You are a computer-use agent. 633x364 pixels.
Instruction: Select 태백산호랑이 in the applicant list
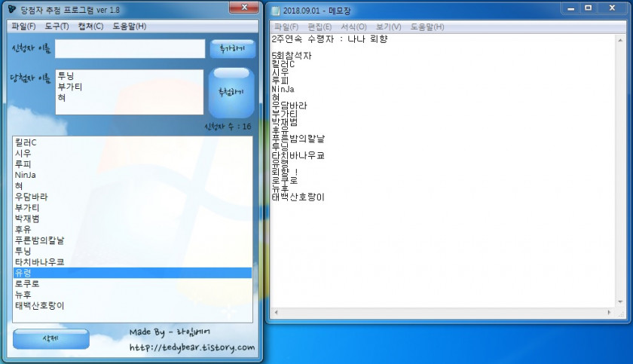(x=40, y=305)
